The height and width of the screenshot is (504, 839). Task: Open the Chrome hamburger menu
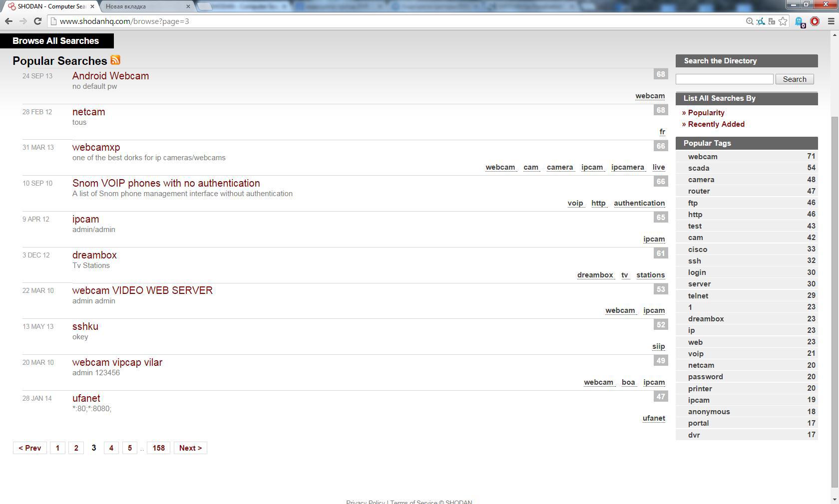(831, 21)
